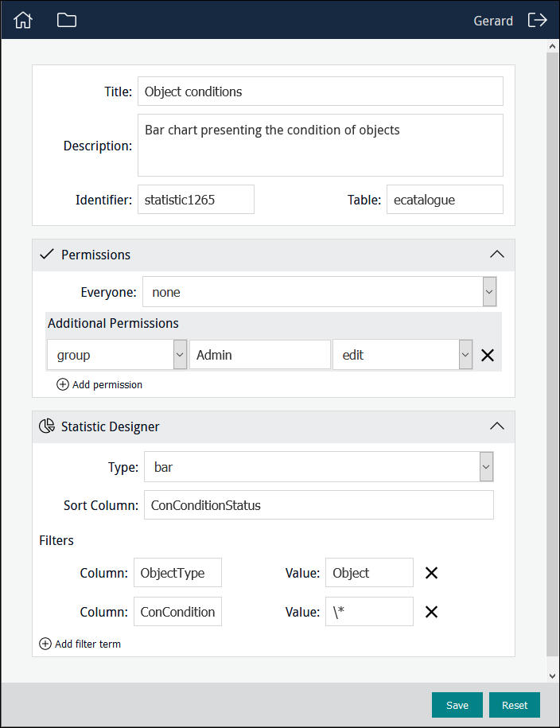Go to the home page icon
The image size is (560, 728).
point(23,21)
